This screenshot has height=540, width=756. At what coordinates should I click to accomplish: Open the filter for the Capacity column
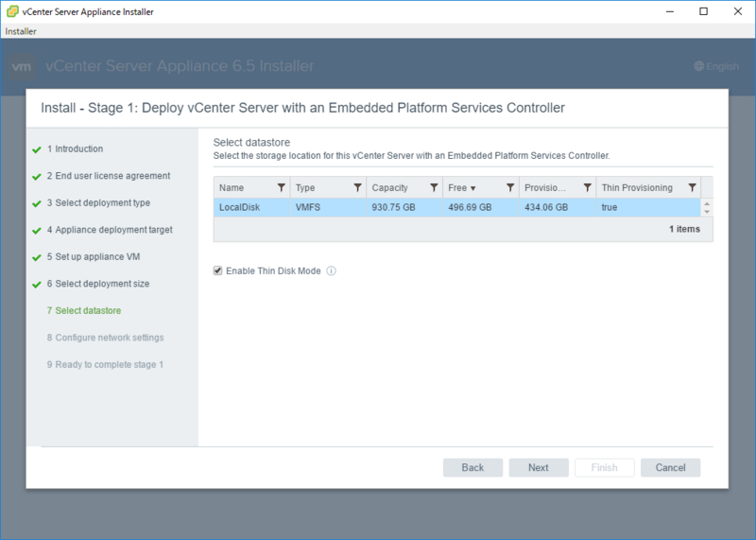[x=434, y=187]
